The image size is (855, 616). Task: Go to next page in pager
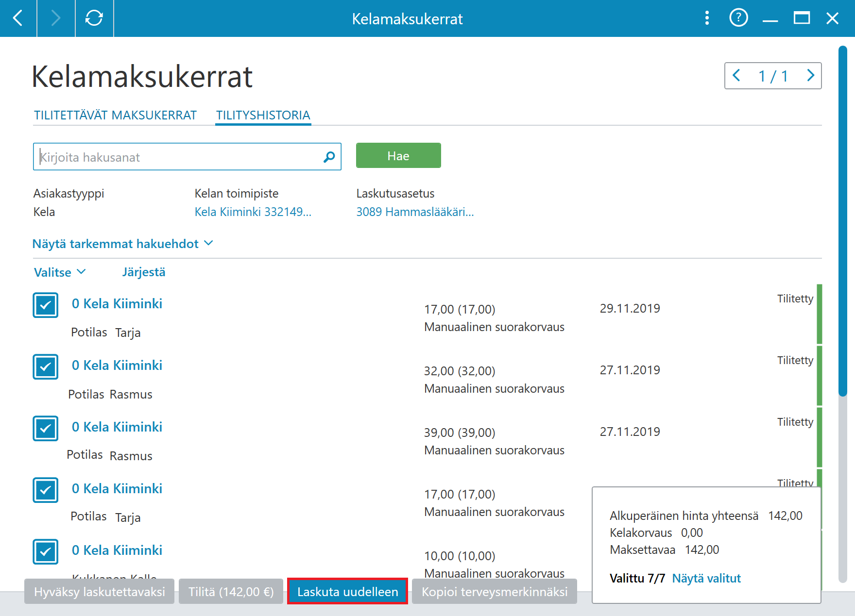coord(810,76)
